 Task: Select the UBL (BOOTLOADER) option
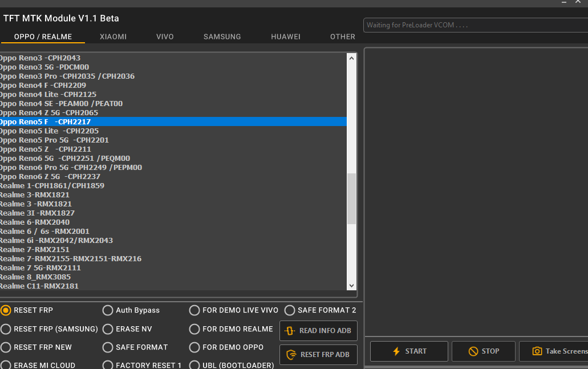click(194, 365)
